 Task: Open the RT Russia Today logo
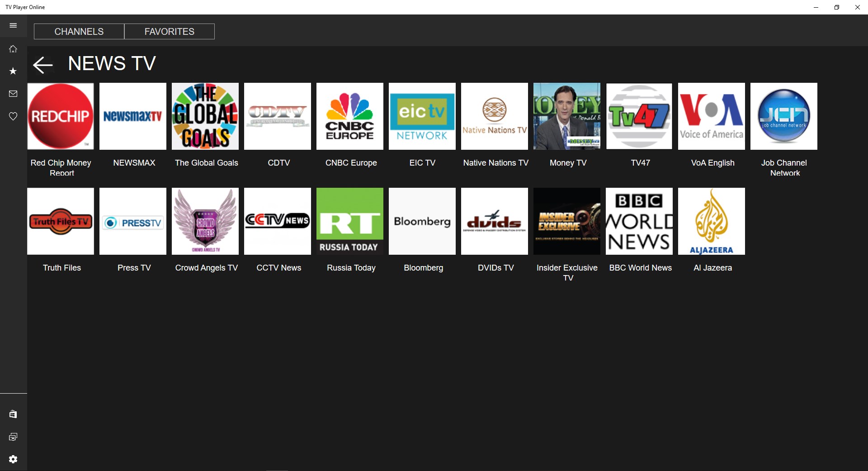click(x=350, y=221)
